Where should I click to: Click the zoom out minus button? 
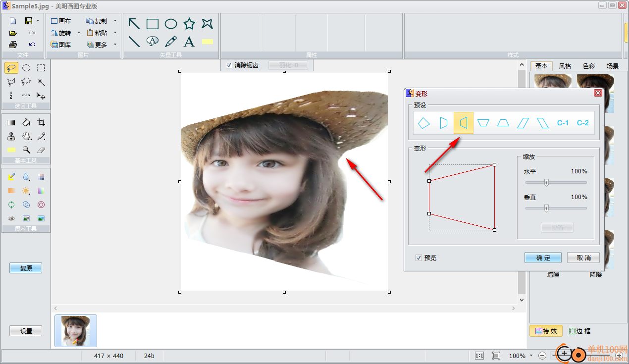(x=542, y=356)
